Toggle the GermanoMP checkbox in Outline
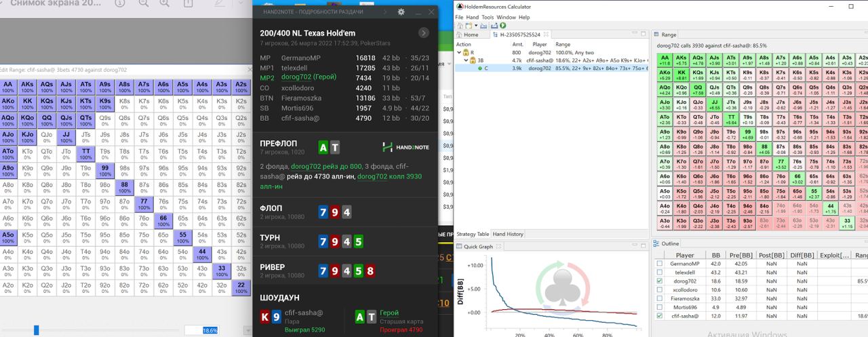The image size is (868, 337). tap(659, 264)
